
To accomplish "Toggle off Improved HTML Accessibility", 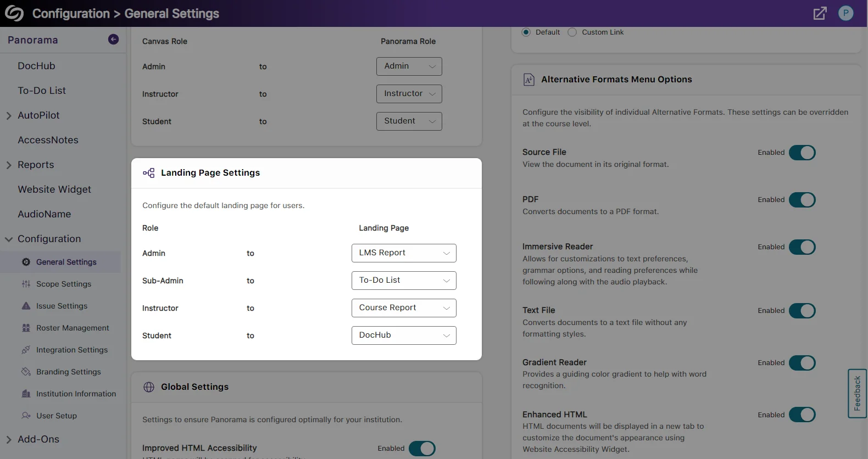I will point(422,449).
